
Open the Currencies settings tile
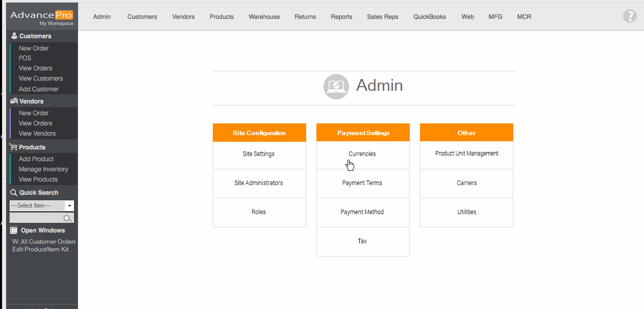tap(362, 154)
